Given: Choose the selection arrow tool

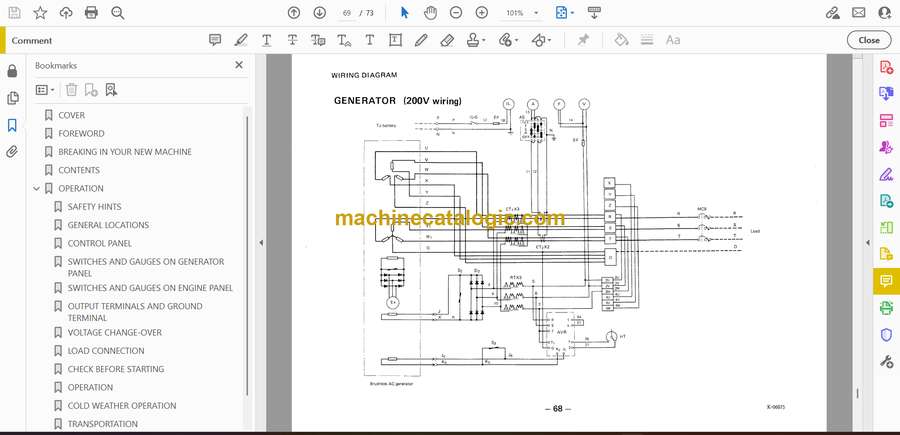Looking at the screenshot, I should (x=405, y=13).
